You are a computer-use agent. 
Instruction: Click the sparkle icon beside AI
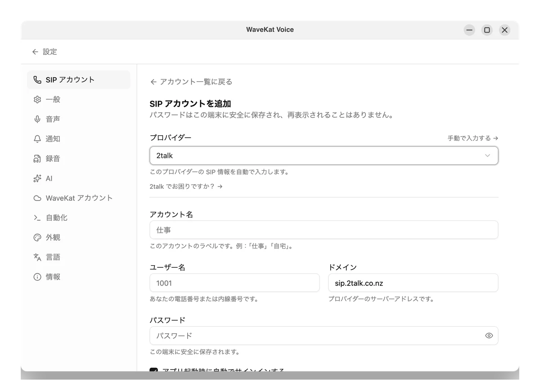(x=37, y=178)
